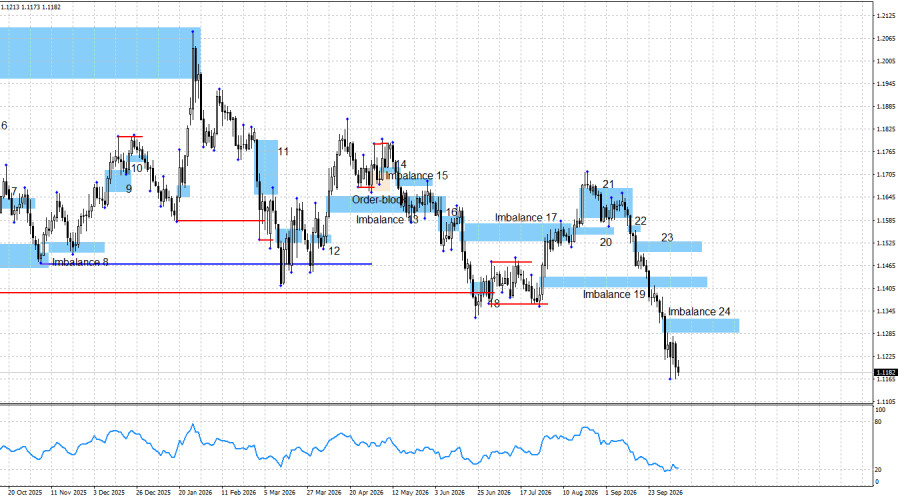
Task: Select the '11 Feb 2026' date label
Action: pyautogui.click(x=239, y=493)
